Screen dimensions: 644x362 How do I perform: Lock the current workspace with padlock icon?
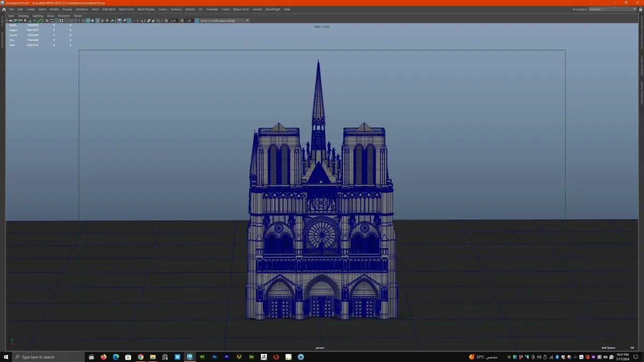coord(640,9)
